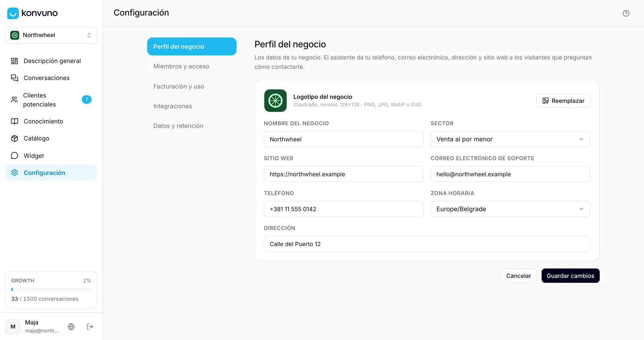Viewport: 644px width, 340px height.
Task: Click the maja@north... email text
Action: (x=42, y=331)
